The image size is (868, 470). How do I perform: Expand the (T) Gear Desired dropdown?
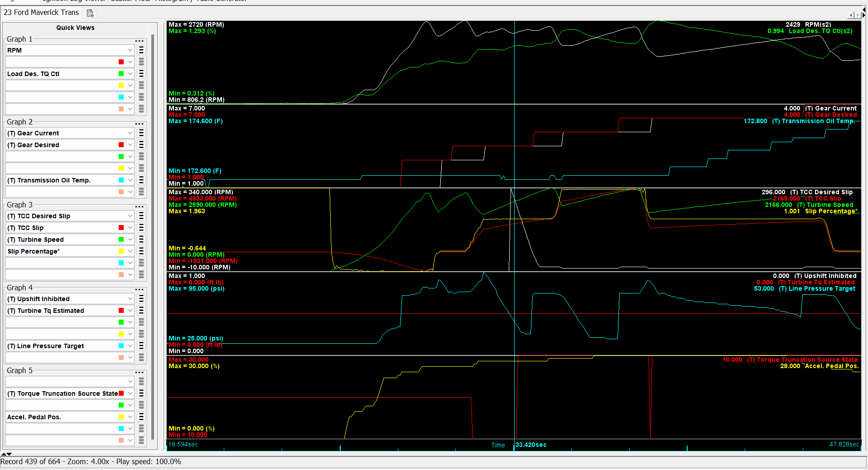pos(130,145)
